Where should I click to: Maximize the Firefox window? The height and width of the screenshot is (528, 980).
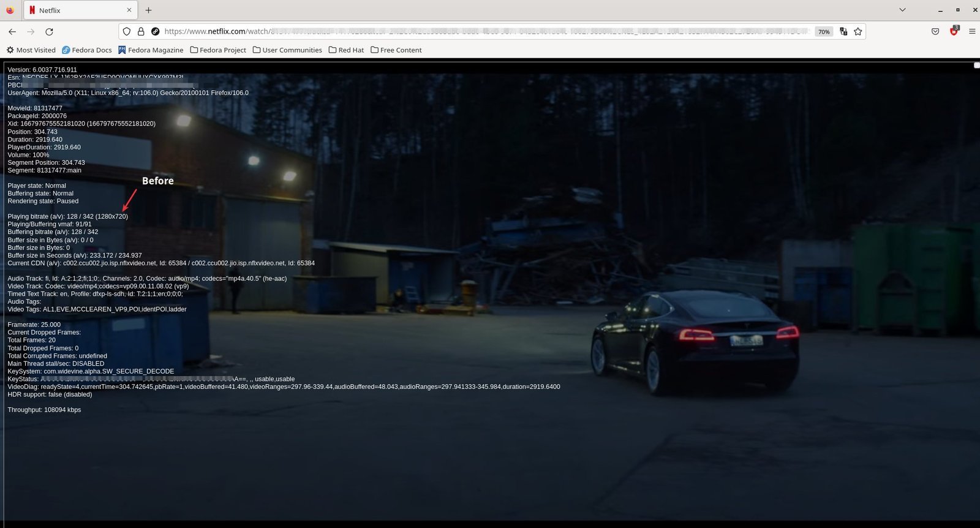pyautogui.click(x=958, y=10)
